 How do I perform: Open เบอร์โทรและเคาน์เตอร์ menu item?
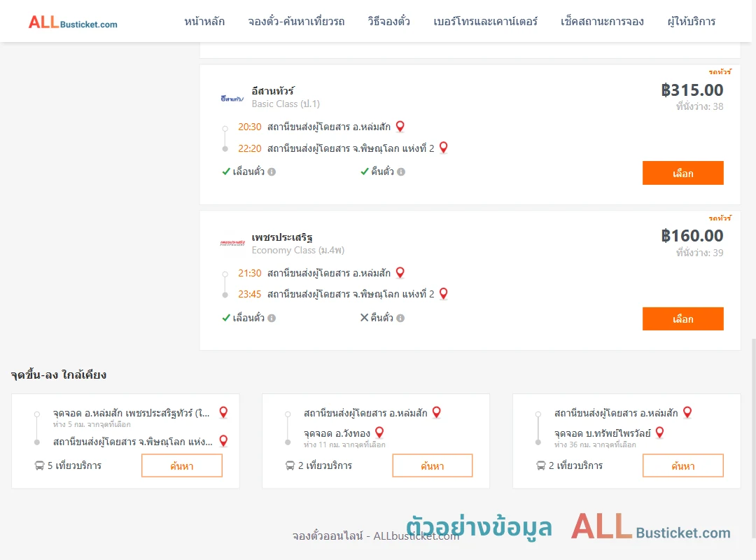point(486,22)
